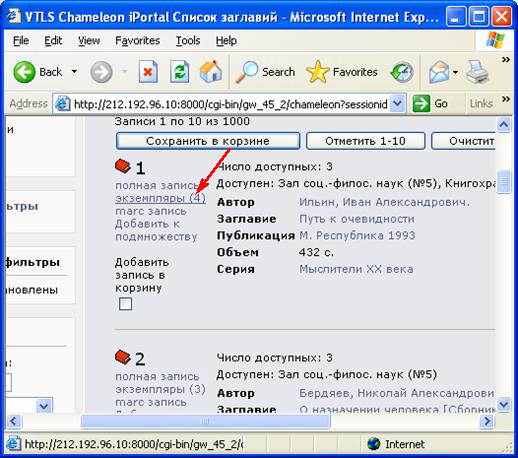Click the address URL input field
518x458 pixels.
click(x=230, y=104)
